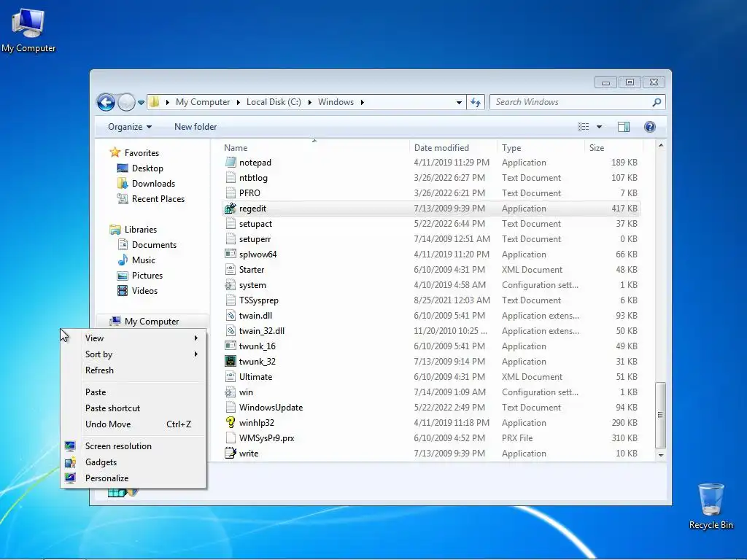Screen dimensions: 747x560
Task: Open the address bar history dropdown
Action: 459,102
